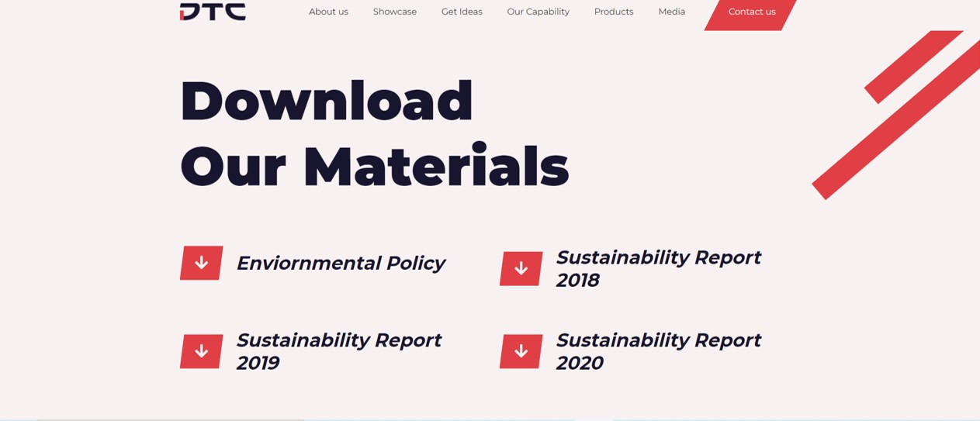
Task: Download icon beside Enviornmental Policy
Action: click(x=202, y=263)
